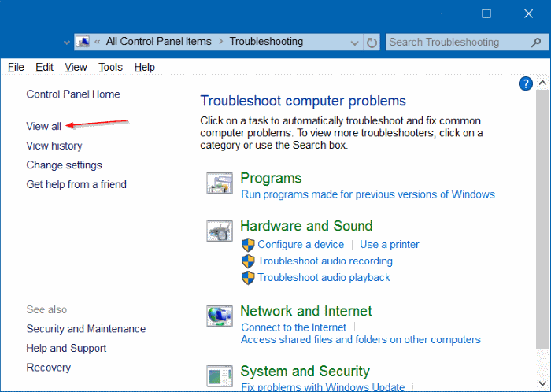Click All Control Panel Items breadcrumb
551x392 pixels.
[159, 42]
